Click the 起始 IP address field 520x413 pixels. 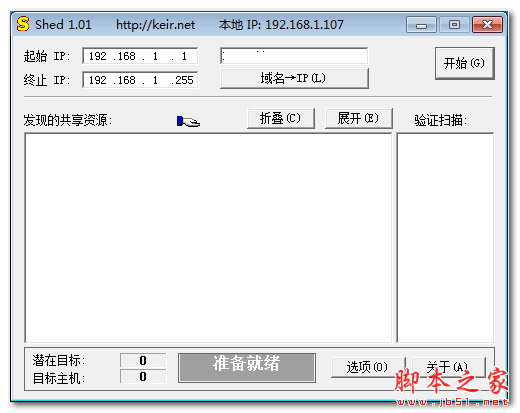tap(140, 56)
